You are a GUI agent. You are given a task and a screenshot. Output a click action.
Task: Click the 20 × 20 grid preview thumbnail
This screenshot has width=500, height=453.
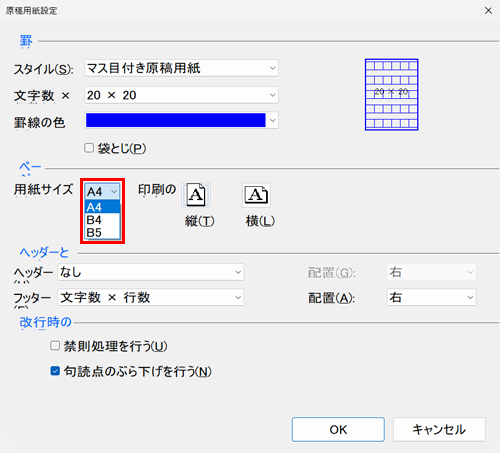pos(391,95)
